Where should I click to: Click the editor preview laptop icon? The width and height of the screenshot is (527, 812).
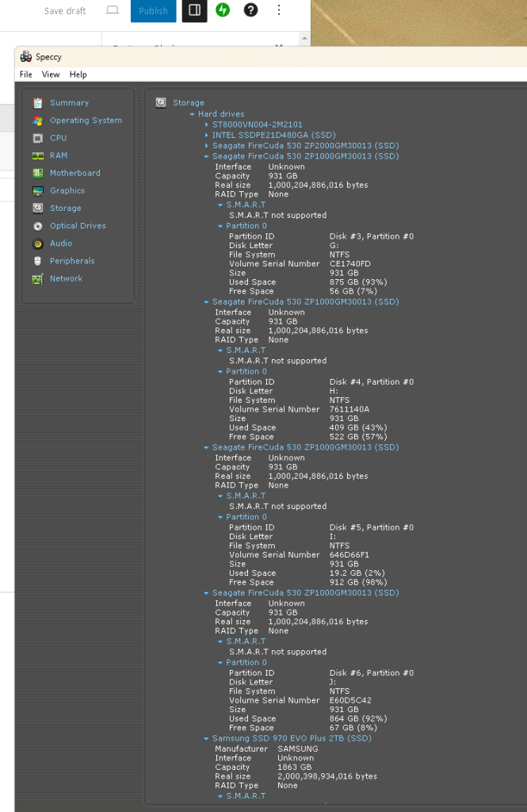click(113, 10)
